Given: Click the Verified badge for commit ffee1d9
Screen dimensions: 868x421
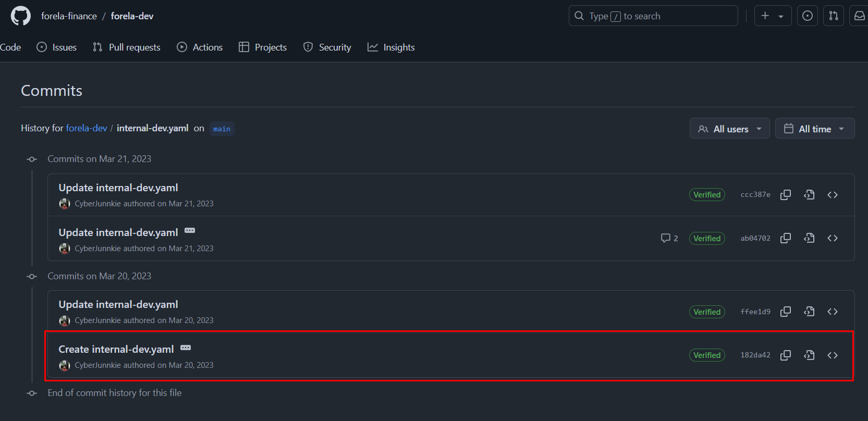Looking at the screenshot, I should [706, 312].
